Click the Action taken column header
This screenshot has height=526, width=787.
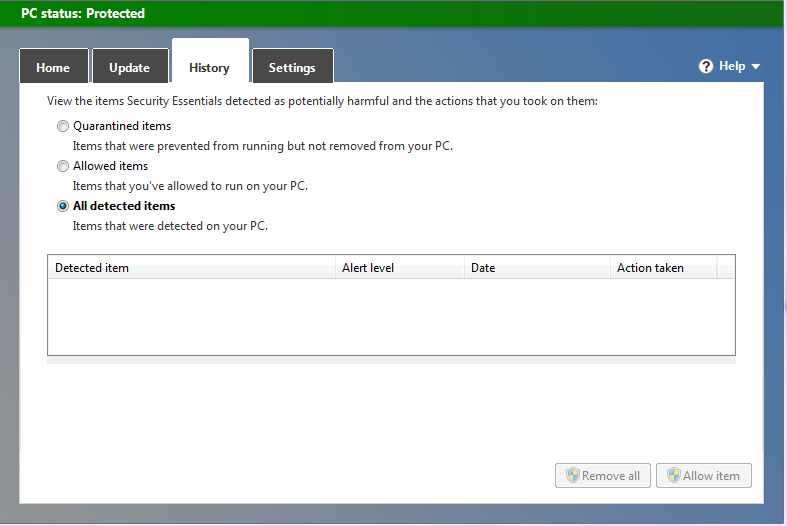tap(664, 268)
